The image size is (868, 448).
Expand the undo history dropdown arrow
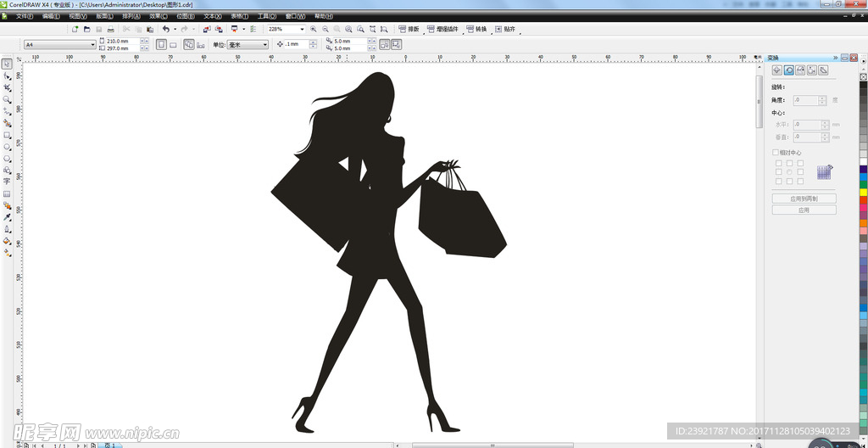(x=175, y=29)
